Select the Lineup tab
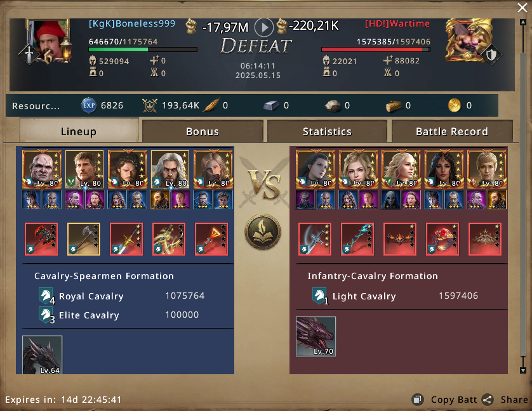The width and height of the screenshot is (532, 411). 79,131
